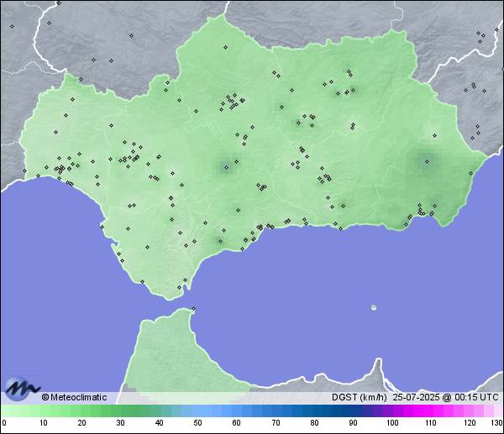Click the 30 value on the scale
This screenshot has width=504, height=434.
[120, 423]
